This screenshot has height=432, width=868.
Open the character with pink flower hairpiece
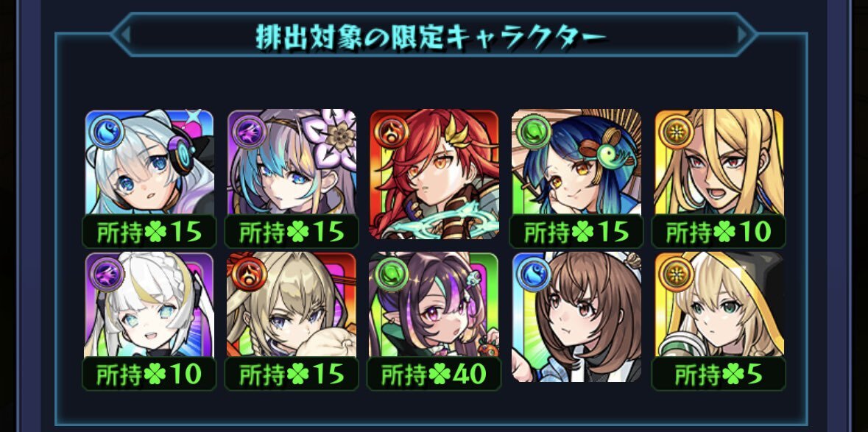tap(292, 162)
